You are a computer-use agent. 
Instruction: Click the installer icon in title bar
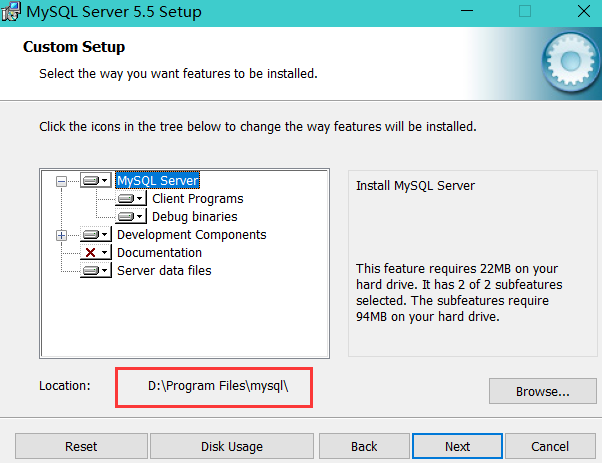(x=10, y=12)
